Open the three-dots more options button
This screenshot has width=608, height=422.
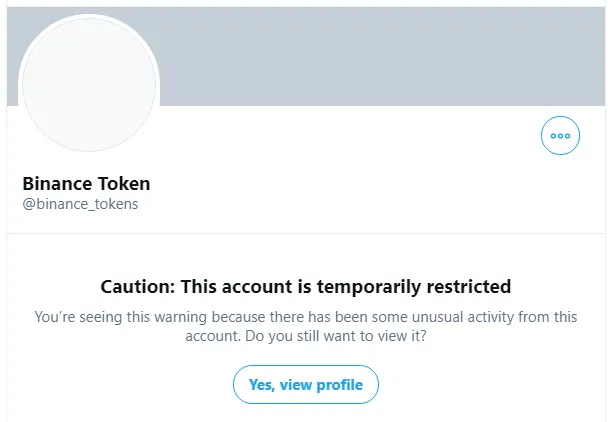(560, 135)
